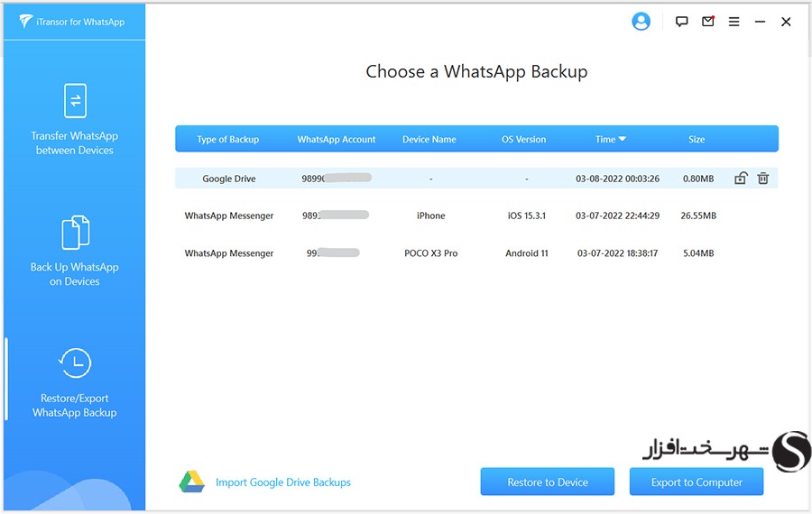Screen dimensions: 812x514
Task: Open Restore/Export WhatsApp Backup label
Action: pos(75,405)
